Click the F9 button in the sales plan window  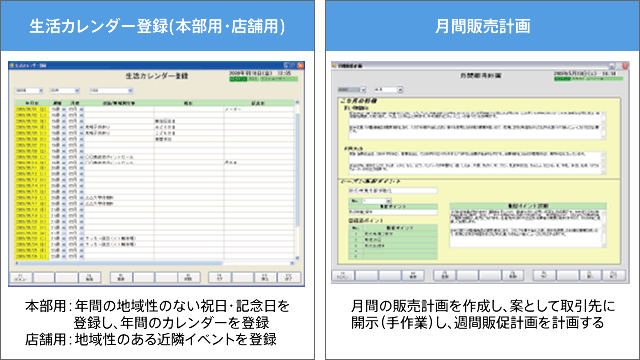544,276
